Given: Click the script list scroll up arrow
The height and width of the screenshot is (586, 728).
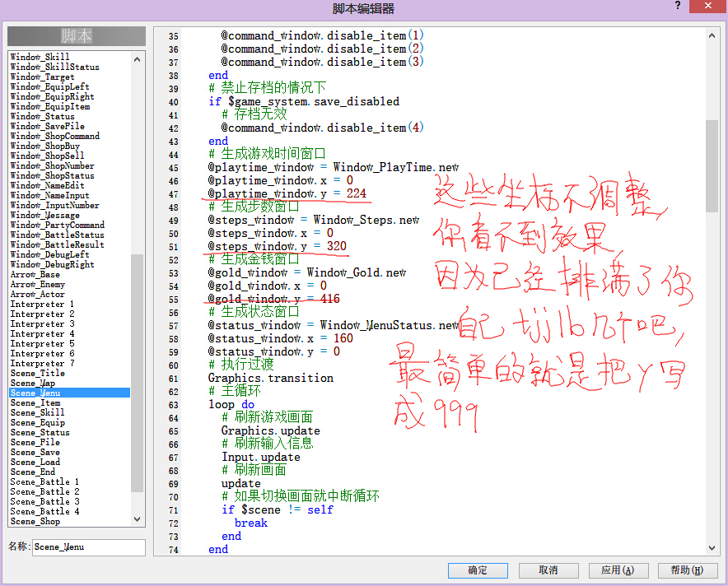Looking at the screenshot, I should point(137,59).
